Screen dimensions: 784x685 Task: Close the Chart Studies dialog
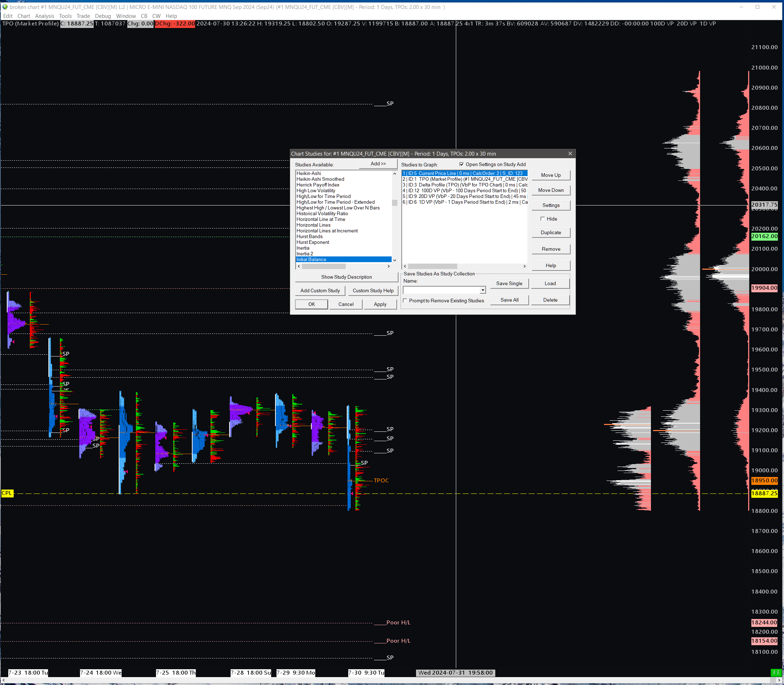click(570, 153)
